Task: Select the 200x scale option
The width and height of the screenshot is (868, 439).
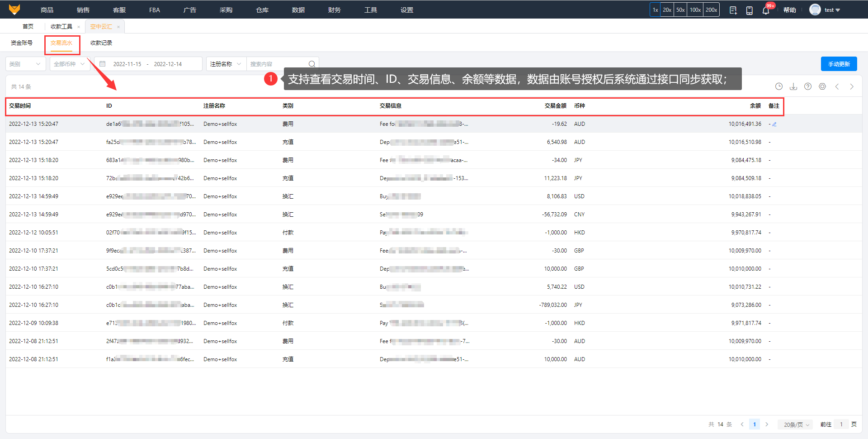Action: click(711, 10)
